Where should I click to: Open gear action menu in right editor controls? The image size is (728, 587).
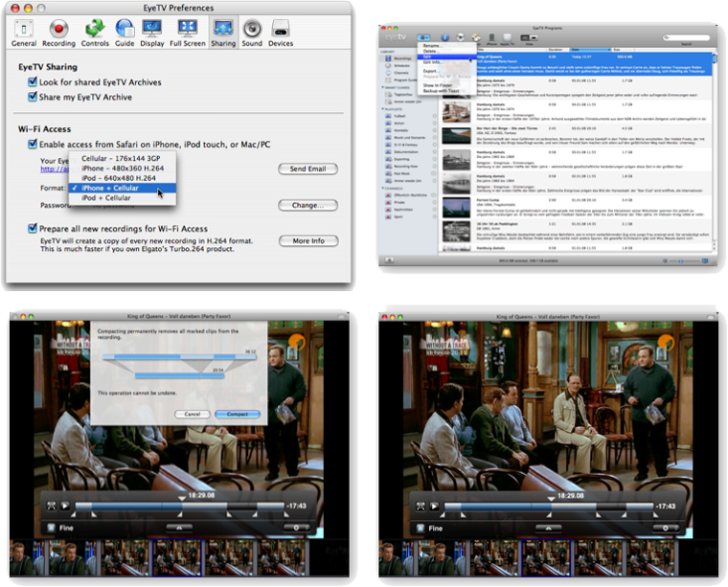[666, 528]
